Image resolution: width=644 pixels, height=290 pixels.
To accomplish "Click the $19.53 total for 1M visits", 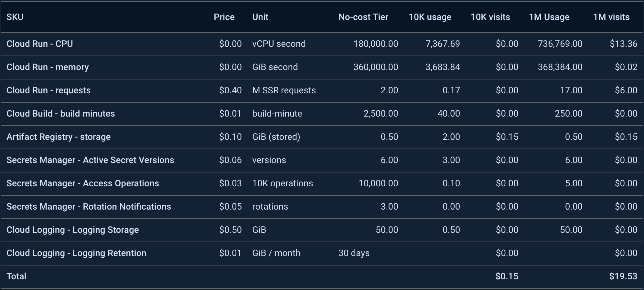I will coord(623,276).
